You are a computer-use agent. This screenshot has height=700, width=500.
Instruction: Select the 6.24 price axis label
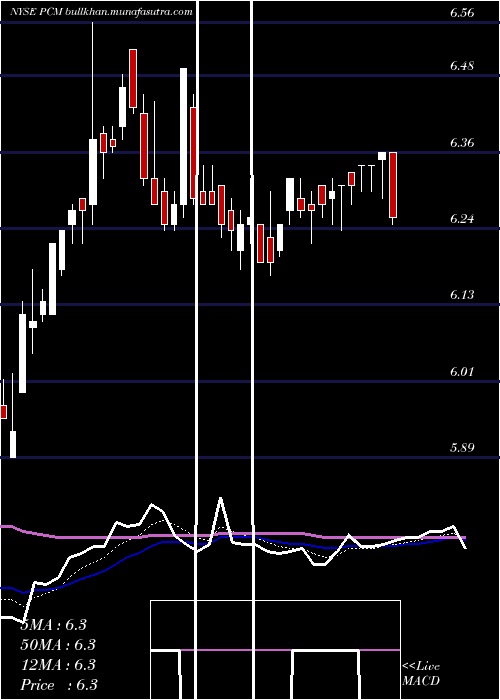pyautogui.click(x=462, y=219)
